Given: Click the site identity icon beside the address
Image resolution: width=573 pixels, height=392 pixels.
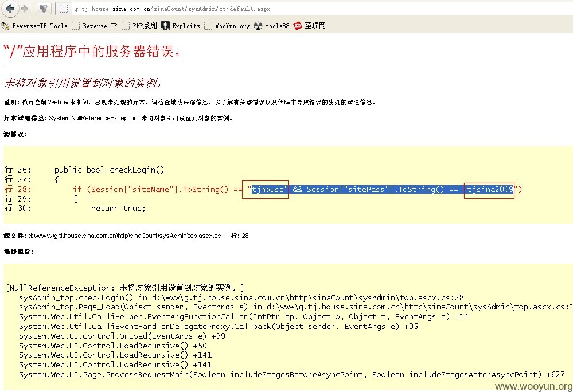Looking at the screenshot, I should click(x=44, y=9).
